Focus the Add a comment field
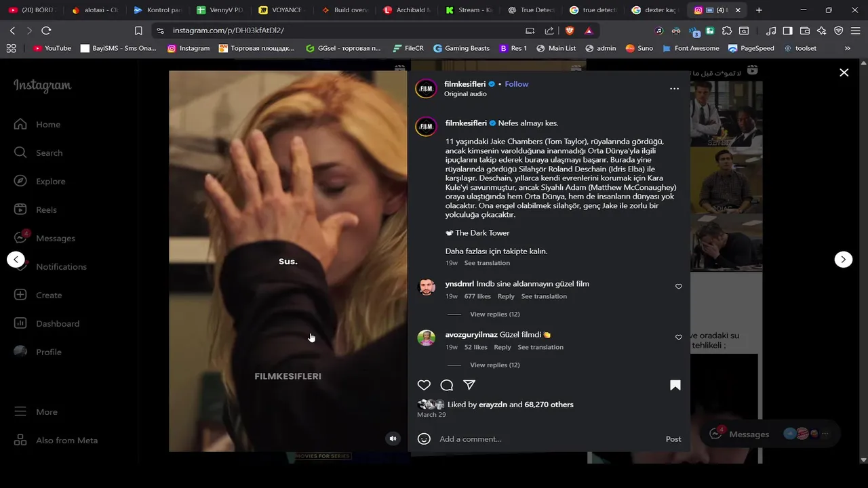This screenshot has height=488, width=868. click(548, 439)
